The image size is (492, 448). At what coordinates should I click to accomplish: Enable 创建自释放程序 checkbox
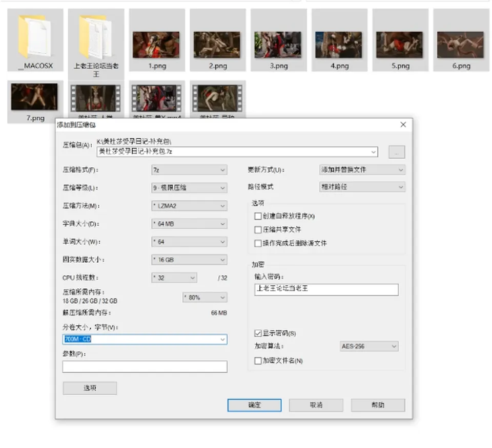(x=258, y=216)
